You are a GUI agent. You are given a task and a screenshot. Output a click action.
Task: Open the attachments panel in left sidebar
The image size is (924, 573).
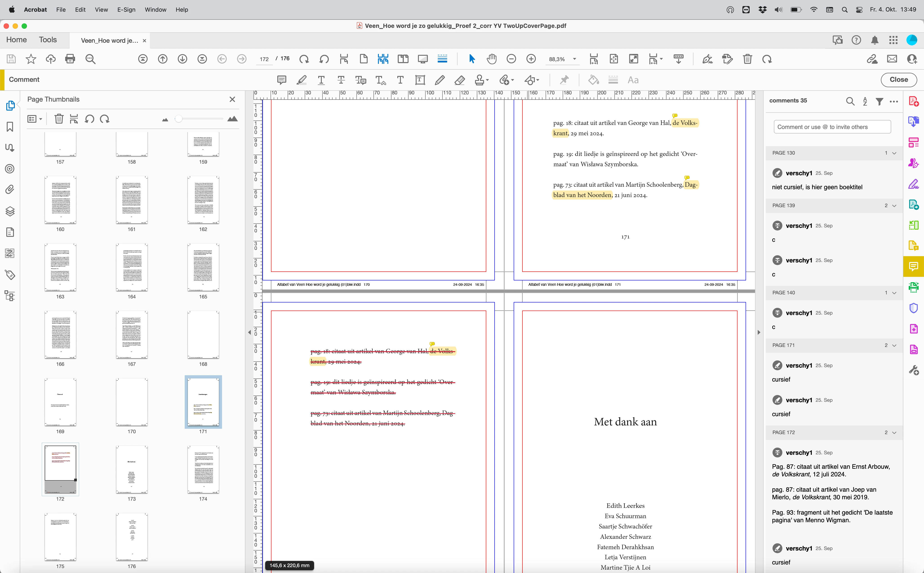point(10,189)
